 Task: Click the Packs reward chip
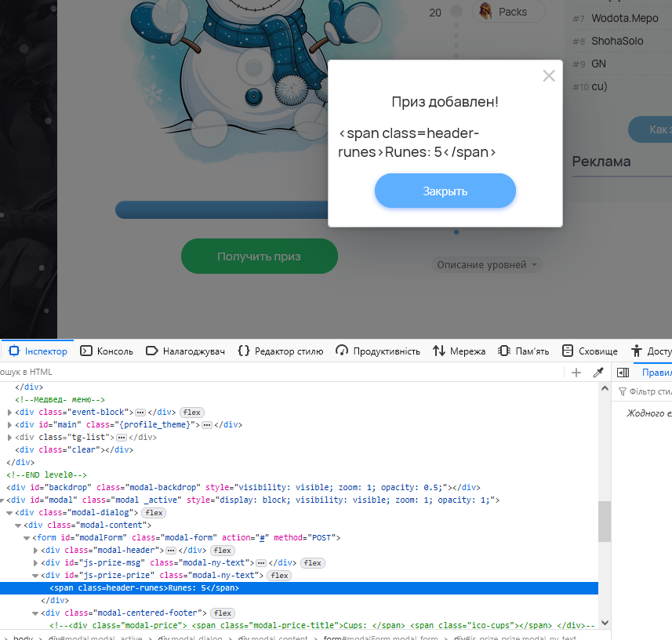[509, 12]
